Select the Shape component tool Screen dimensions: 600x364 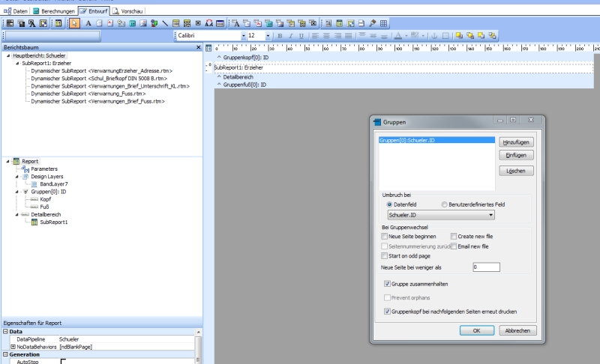click(x=154, y=23)
